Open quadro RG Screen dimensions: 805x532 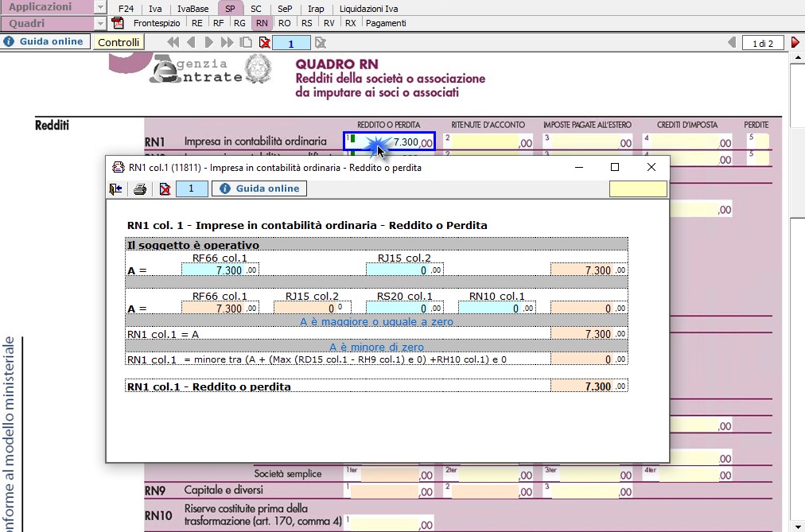(x=239, y=23)
